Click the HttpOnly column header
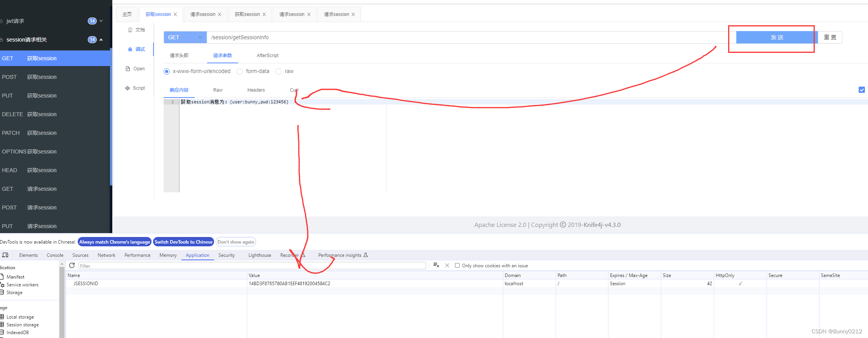The height and width of the screenshot is (338, 868). [x=740, y=275]
